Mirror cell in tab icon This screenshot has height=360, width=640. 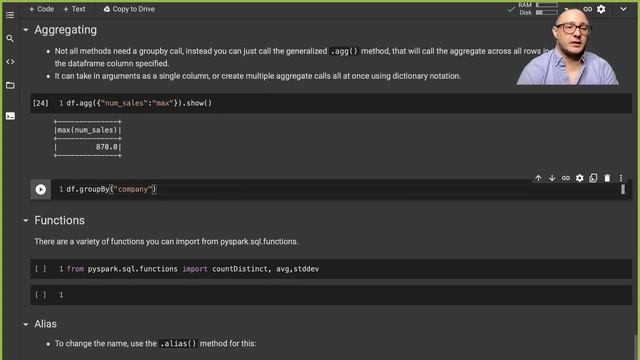(x=593, y=178)
